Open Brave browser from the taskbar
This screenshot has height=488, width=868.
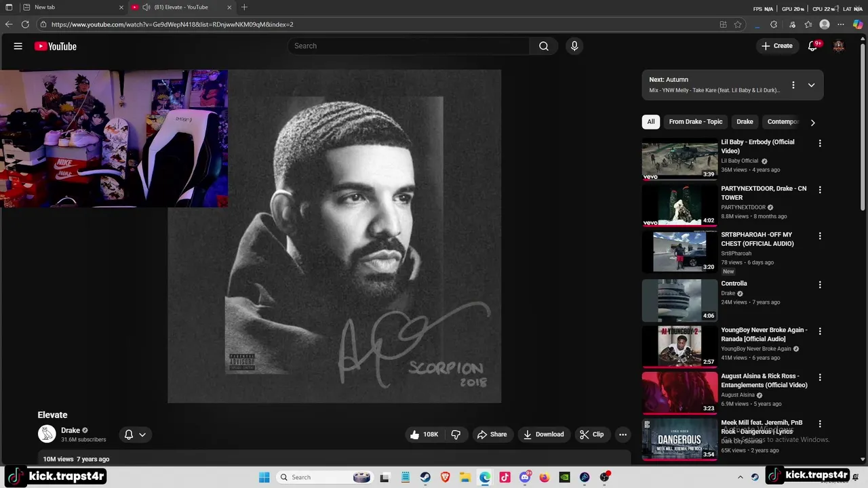[445, 477]
